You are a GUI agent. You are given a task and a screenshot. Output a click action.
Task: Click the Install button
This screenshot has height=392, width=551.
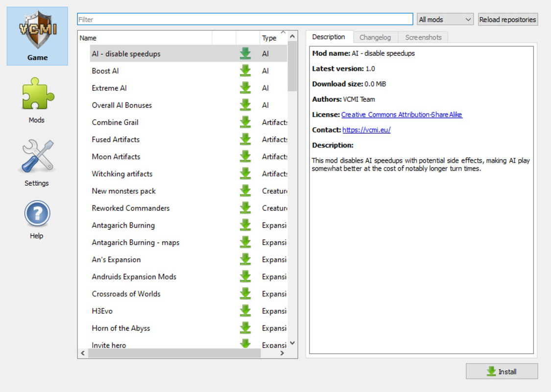[502, 371]
